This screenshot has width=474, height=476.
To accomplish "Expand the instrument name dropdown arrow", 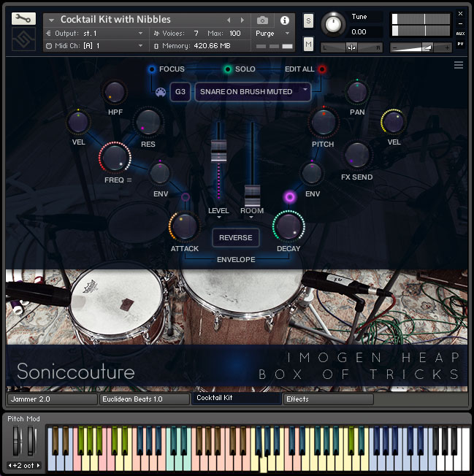I will pos(51,20).
